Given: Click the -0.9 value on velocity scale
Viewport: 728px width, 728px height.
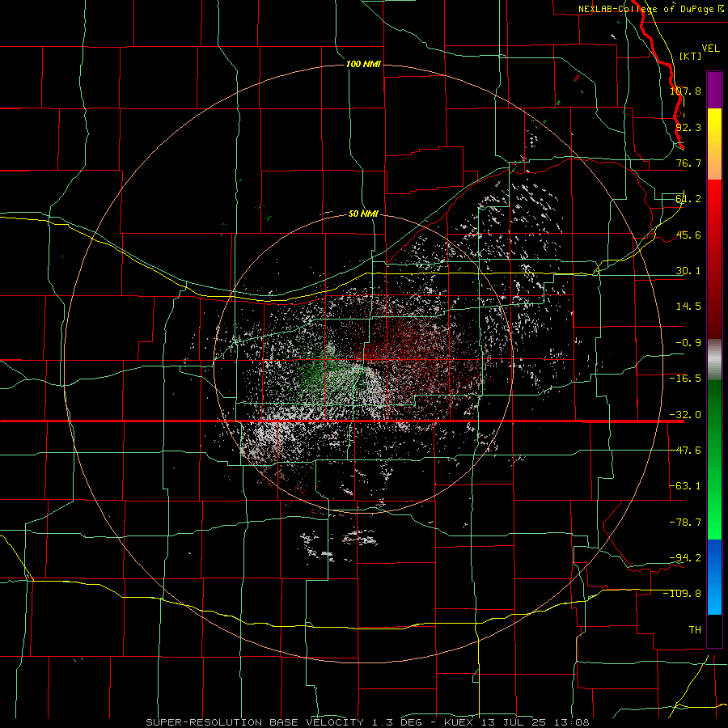Looking at the screenshot, I should coord(688,343).
